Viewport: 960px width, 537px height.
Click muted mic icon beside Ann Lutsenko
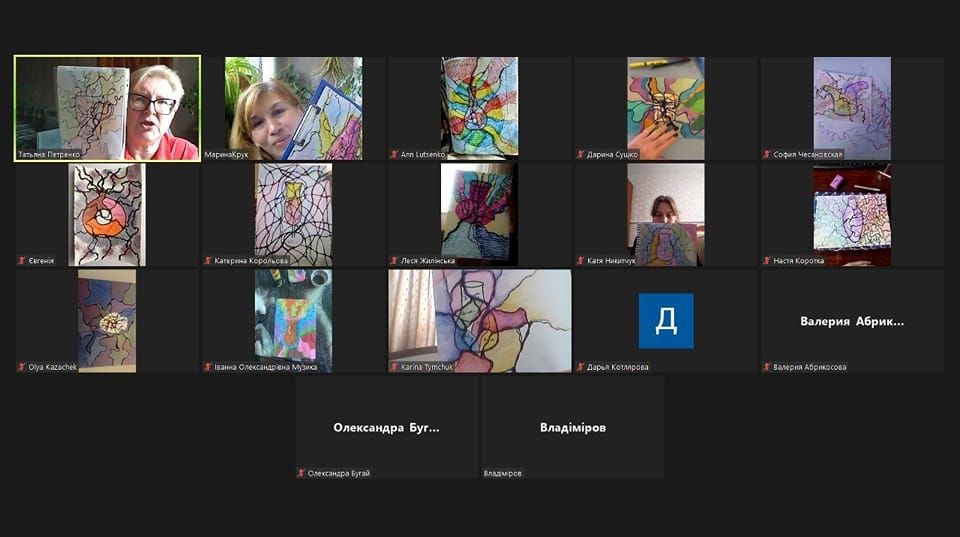[x=395, y=155]
